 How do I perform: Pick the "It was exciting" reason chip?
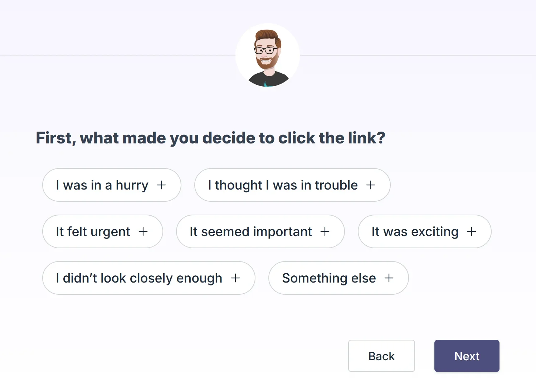pos(415,231)
